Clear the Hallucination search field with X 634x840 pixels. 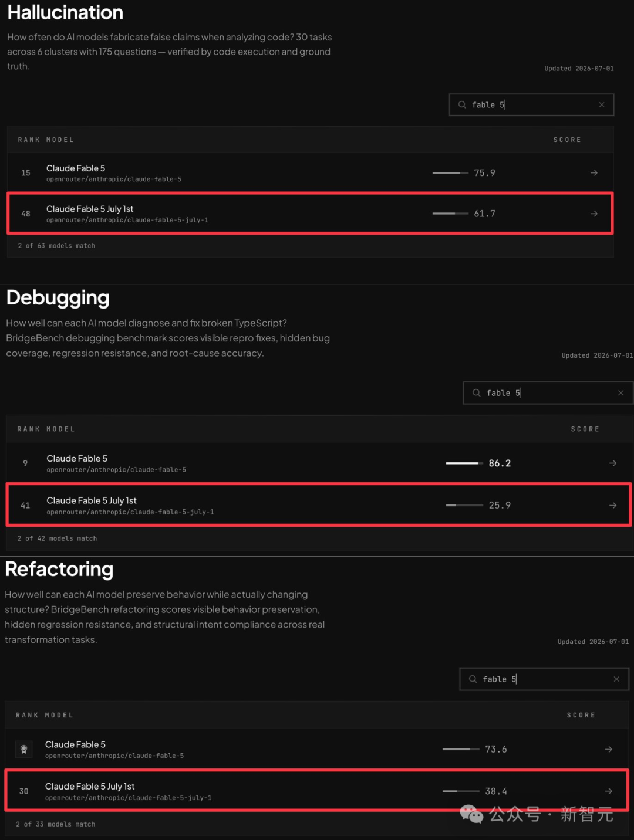(x=602, y=105)
